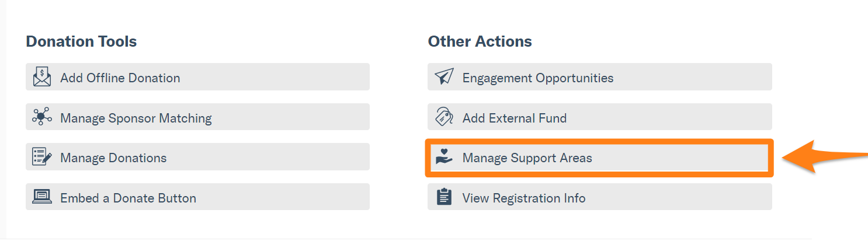Image resolution: width=868 pixels, height=241 pixels.
Task: Go to Manage Donations
Action: pyautogui.click(x=197, y=157)
